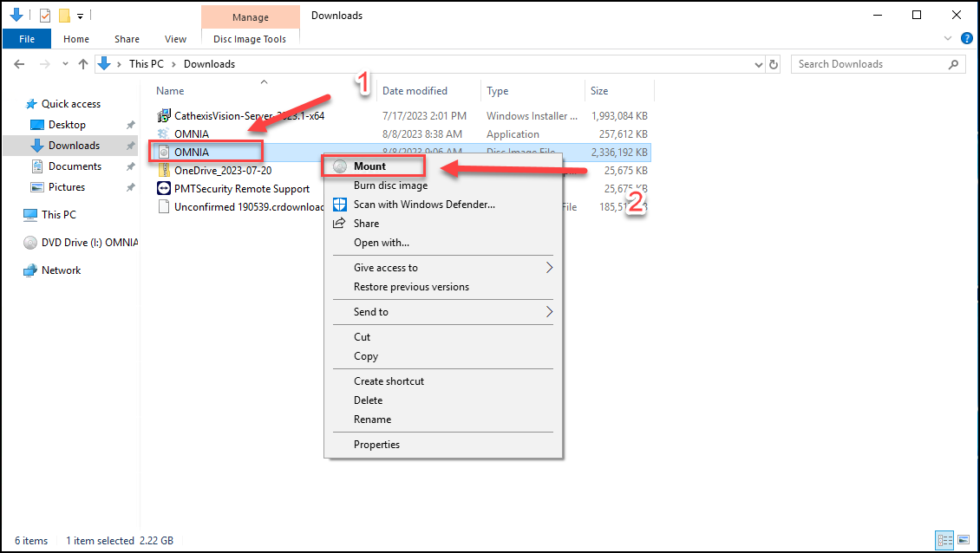Screen dimensions: 980x553
Task: Select Network in the navigation pane
Action: point(62,270)
